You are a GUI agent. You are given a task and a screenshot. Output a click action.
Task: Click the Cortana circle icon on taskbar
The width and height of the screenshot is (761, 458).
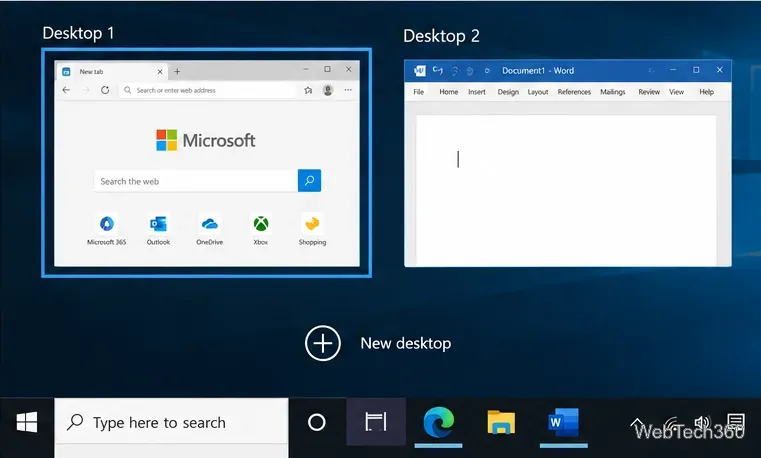tap(316, 423)
